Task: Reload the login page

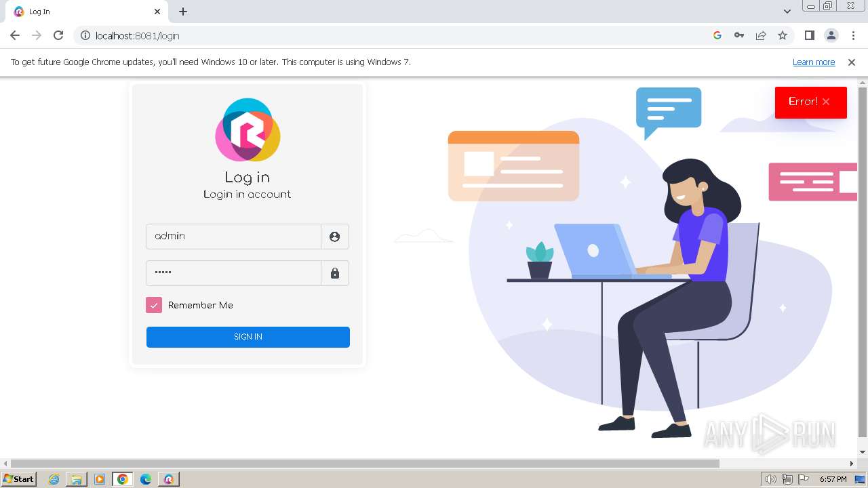Action: (58, 35)
